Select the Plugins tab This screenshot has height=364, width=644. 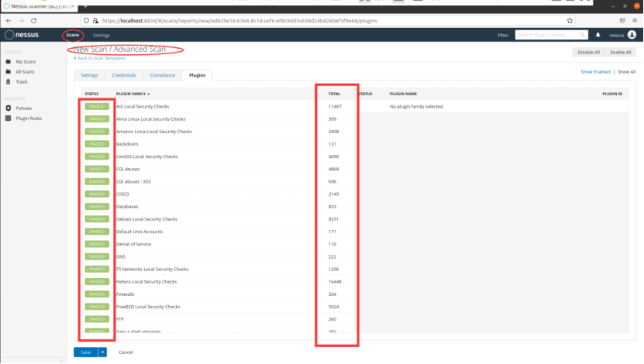click(197, 75)
